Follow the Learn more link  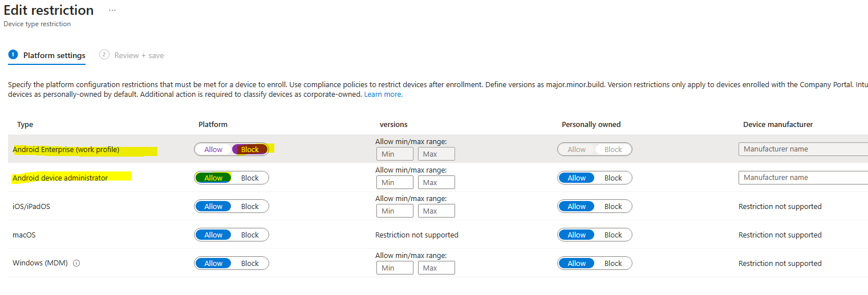(x=383, y=95)
